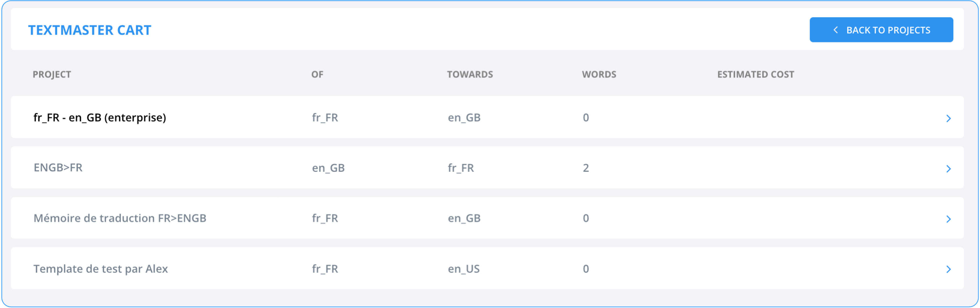Click chevron for Template de test par Alex
Screen dimensions: 980x308
(x=948, y=269)
